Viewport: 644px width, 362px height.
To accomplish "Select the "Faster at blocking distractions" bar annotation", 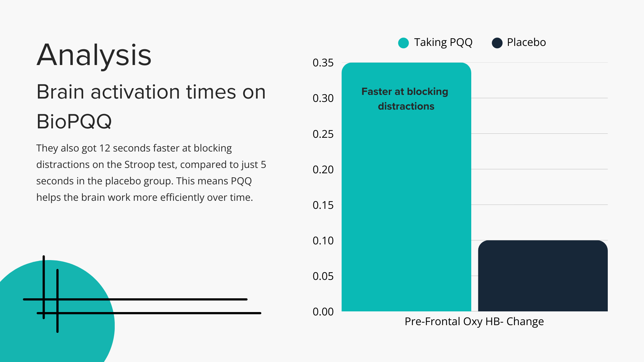I will click(405, 99).
